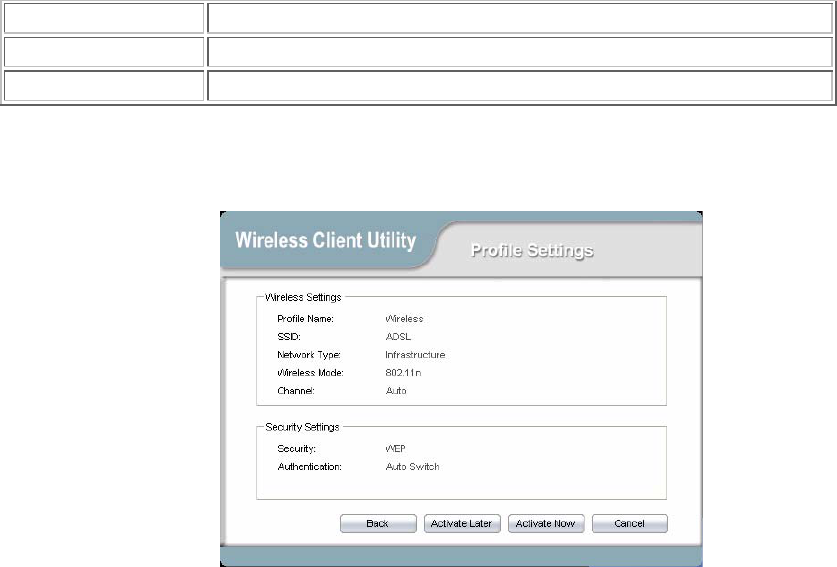Choose Activate Later
This screenshot has width=837, height=567.
(462, 523)
